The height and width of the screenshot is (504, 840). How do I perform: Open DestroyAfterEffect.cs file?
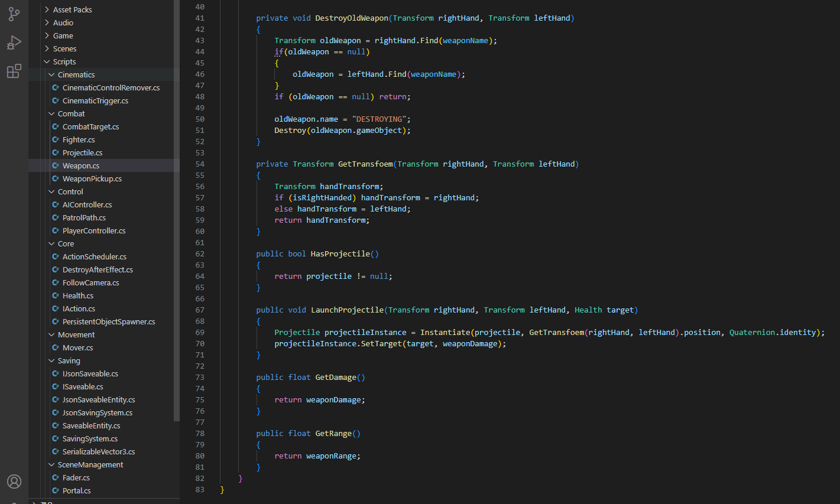[98, 269]
